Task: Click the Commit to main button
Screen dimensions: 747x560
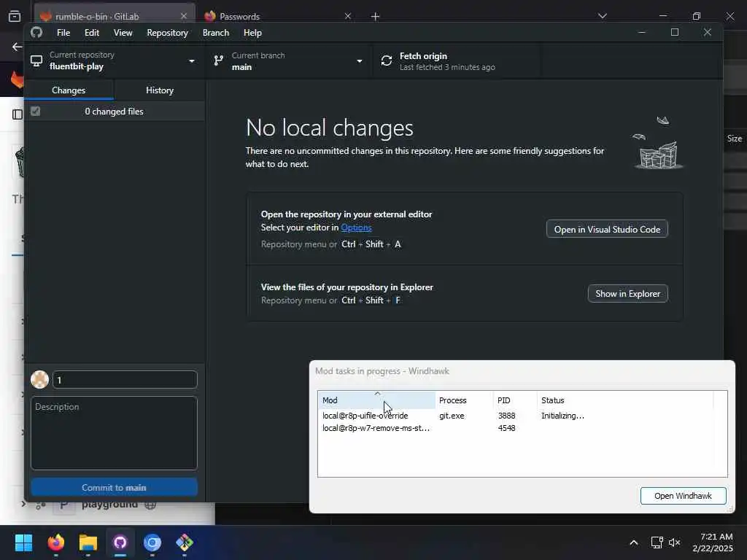Action: [x=114, y=487]
